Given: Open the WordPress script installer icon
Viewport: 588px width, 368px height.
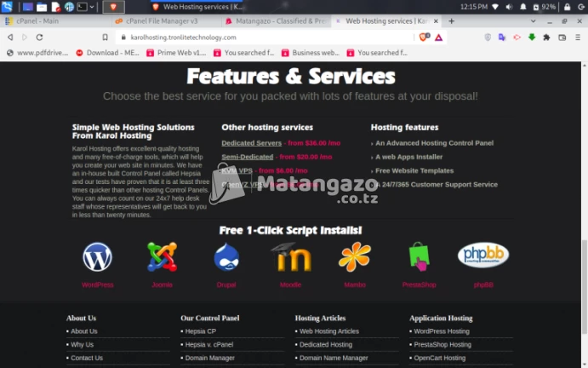Looking at the screenshot, I should point(97,257).
